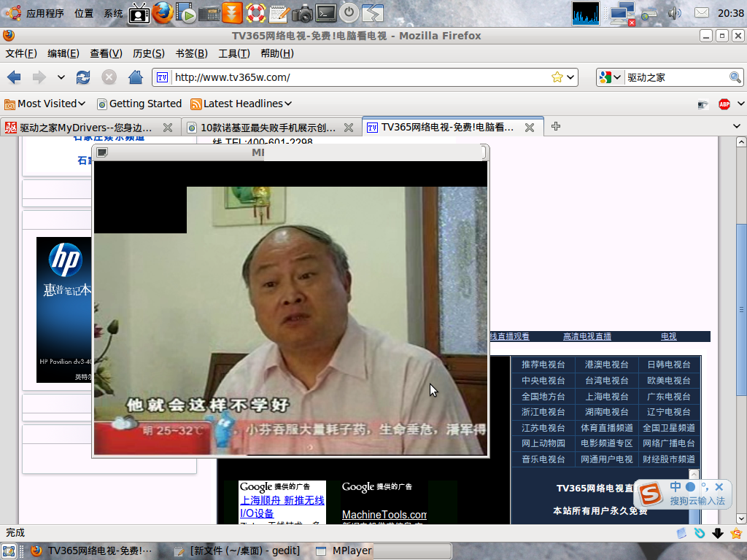Open a new tab with the plus button
This screenshot has width=747, height=560.
tap(555, 126)
